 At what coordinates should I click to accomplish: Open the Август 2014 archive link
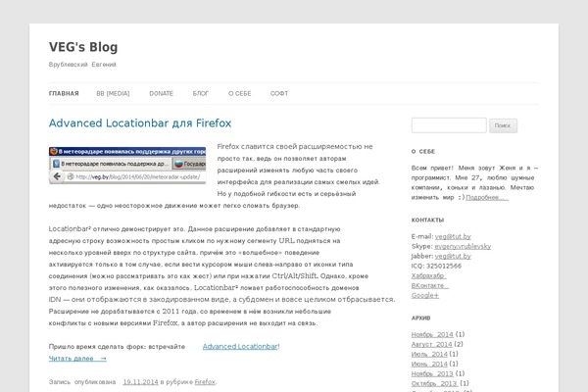(431, 344)
